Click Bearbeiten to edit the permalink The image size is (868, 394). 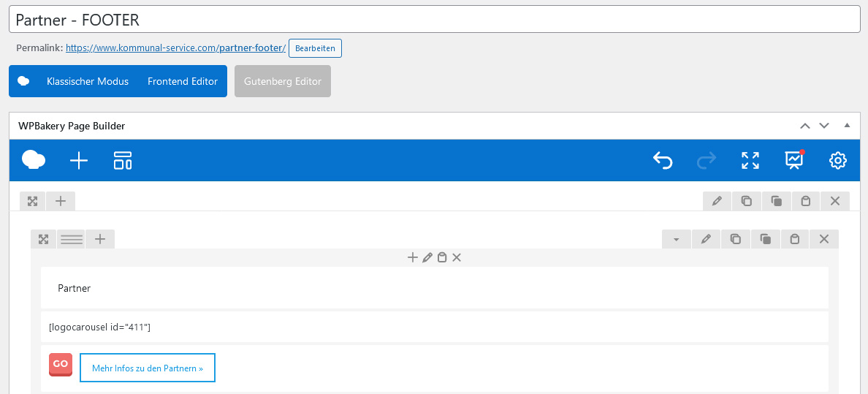(x=316, y=48)
